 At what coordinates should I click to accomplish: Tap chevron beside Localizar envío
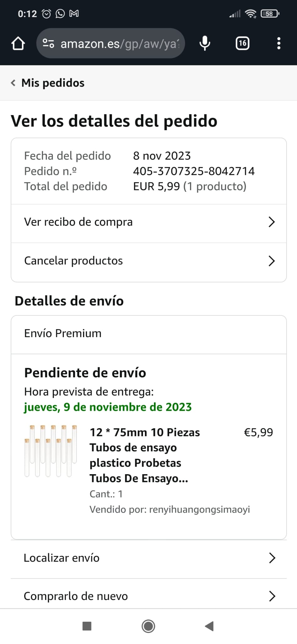[272, 558]
